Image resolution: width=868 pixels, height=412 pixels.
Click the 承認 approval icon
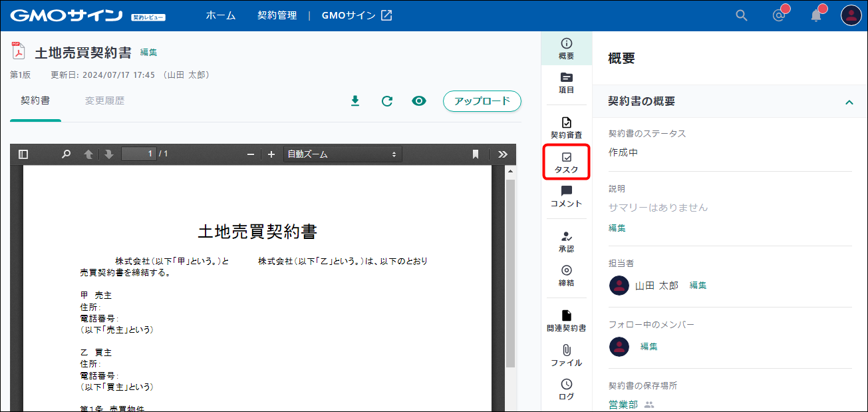[x=566, y=242]
